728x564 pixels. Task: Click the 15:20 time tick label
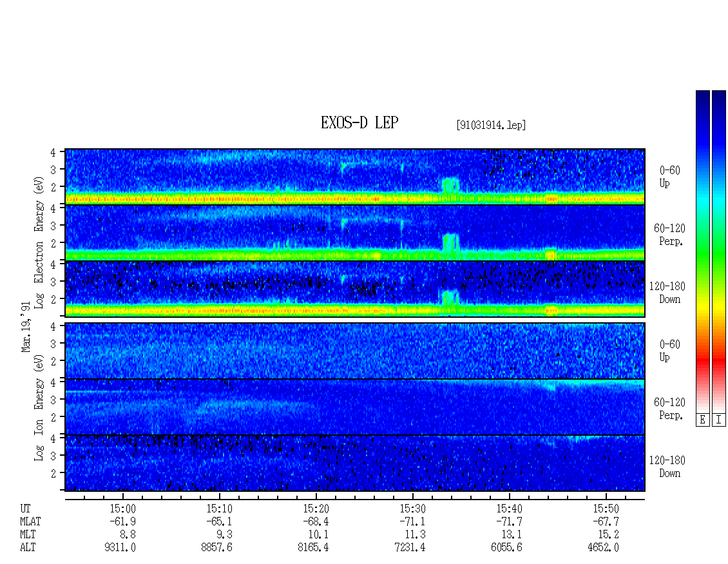pyautogui.click(x=316, y=509)
